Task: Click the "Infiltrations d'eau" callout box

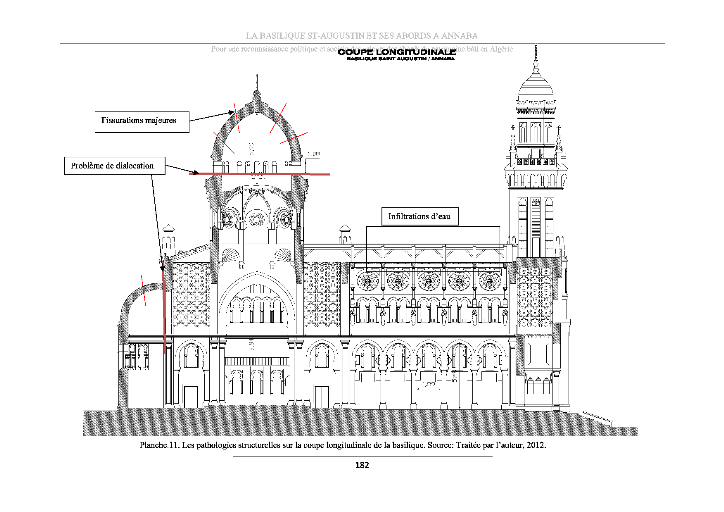Action: (422, 215)
